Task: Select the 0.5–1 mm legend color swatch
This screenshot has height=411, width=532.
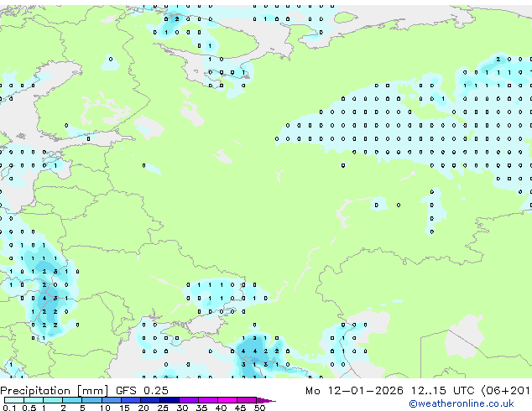Action: (x=34, y=400)
